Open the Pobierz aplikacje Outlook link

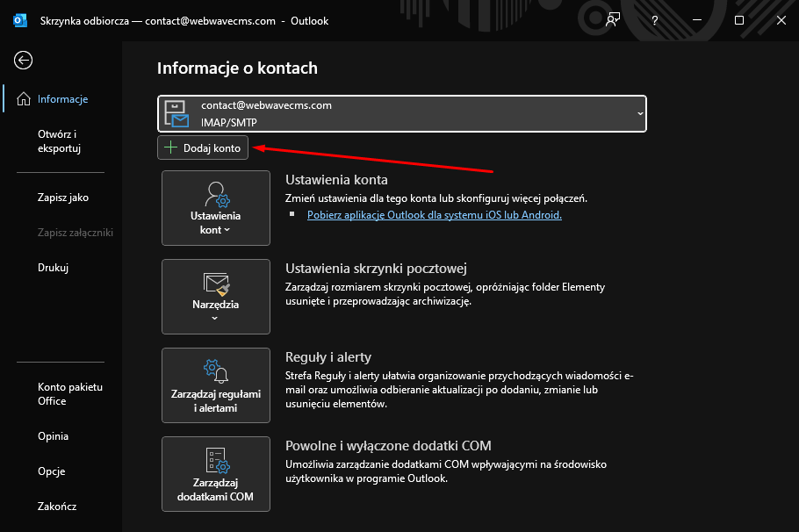(x=434, y=214)
